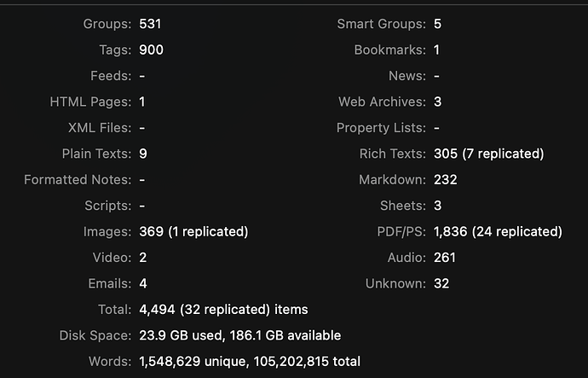
Task: Click the Groups label
Action: pyautogui.click(x=107, y=24)
